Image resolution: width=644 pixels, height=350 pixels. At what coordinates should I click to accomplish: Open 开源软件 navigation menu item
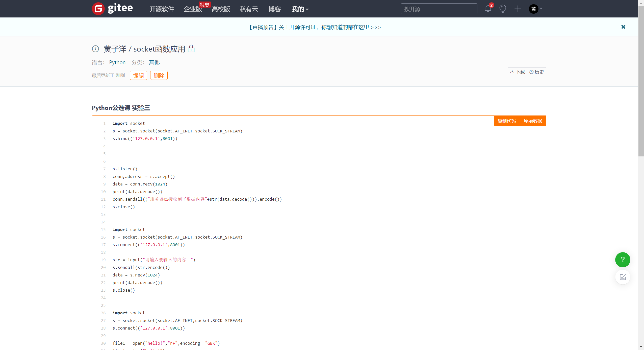point(162,9)
